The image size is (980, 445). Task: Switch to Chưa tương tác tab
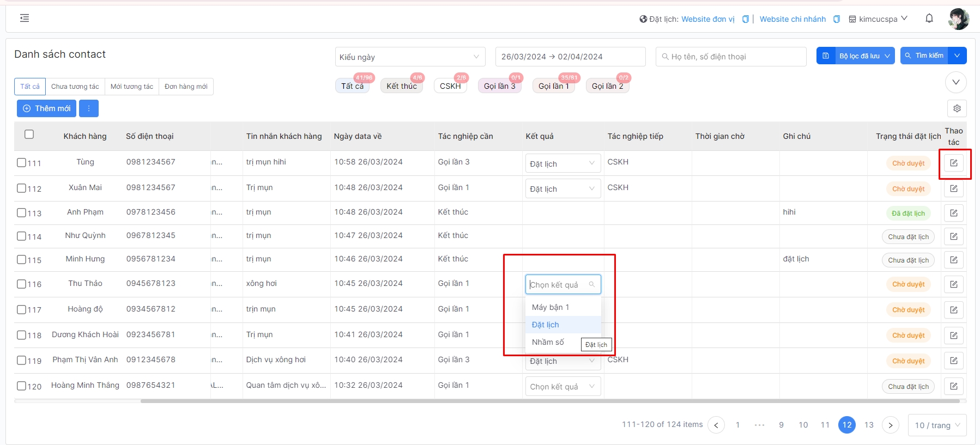[75, 87]
